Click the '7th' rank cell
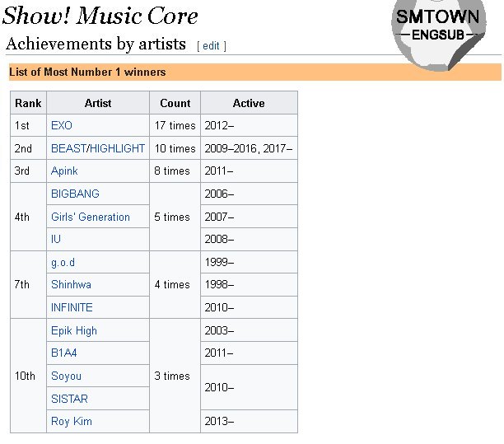The height and width of the screenshot is (444, 504). click(28, 284)
